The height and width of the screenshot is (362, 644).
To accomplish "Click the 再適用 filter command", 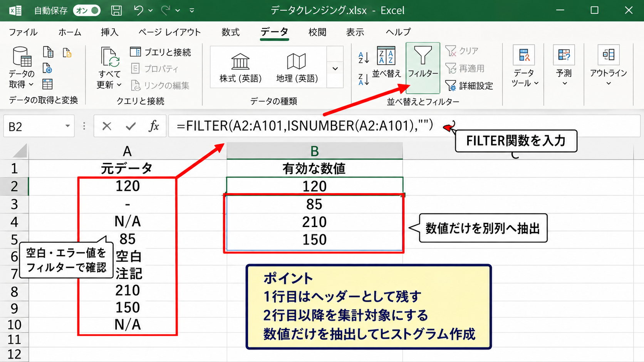I will point(465,68).
